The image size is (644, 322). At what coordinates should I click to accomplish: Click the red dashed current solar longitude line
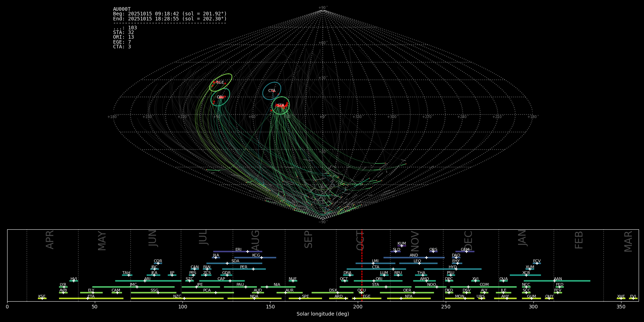(x=362, y=265)
